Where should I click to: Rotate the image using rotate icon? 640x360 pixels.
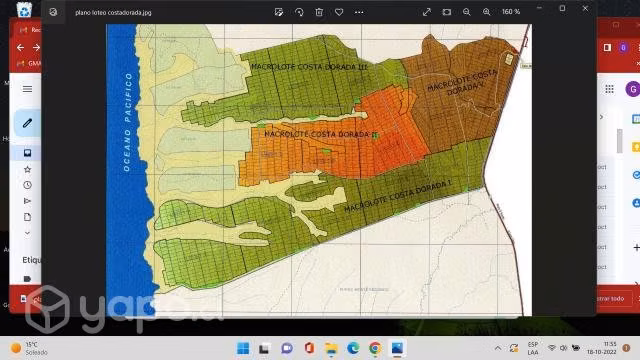[299, 12]
